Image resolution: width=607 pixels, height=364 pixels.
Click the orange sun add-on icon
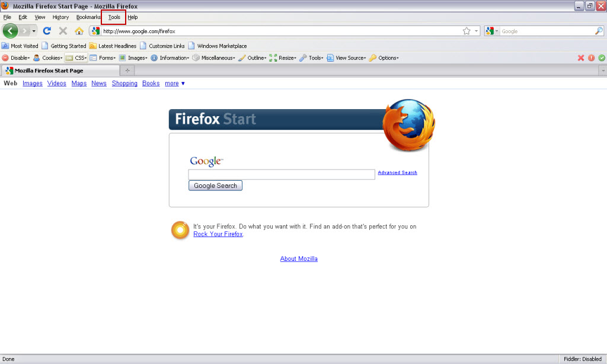180,230
